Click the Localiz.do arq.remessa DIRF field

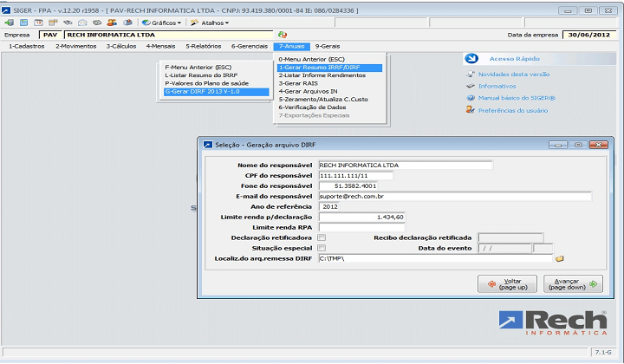click(x=436, y=258)
